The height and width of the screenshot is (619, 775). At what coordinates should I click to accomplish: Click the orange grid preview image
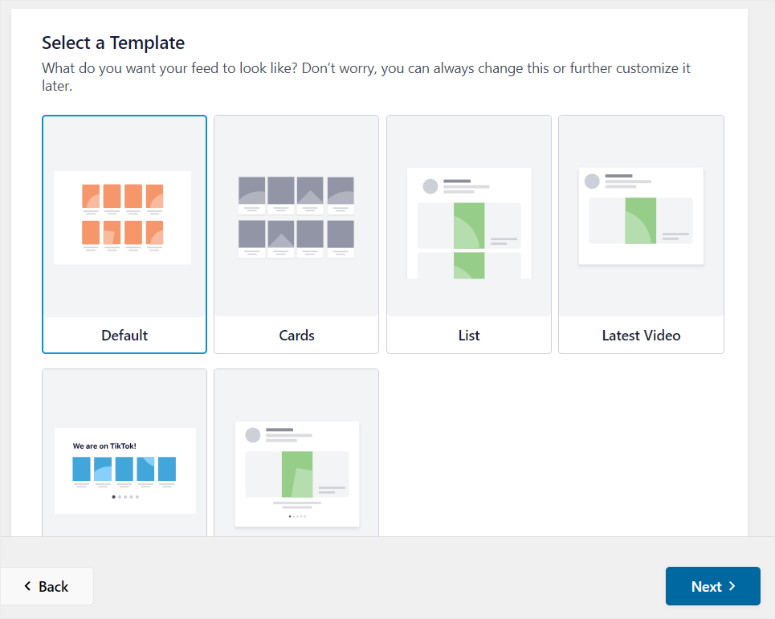click(x=123, y=218)
